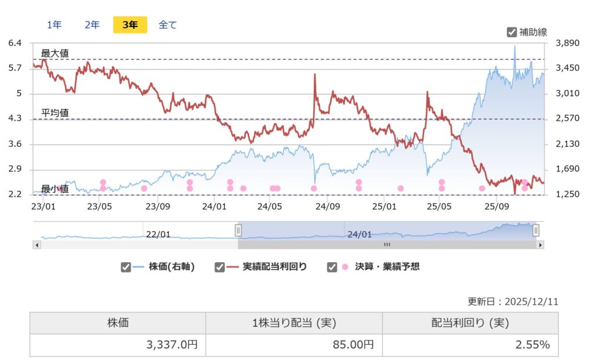603x364 pixels.
Task: Disable the 決算・業績予想 markers checkbox
Action: 332,267
